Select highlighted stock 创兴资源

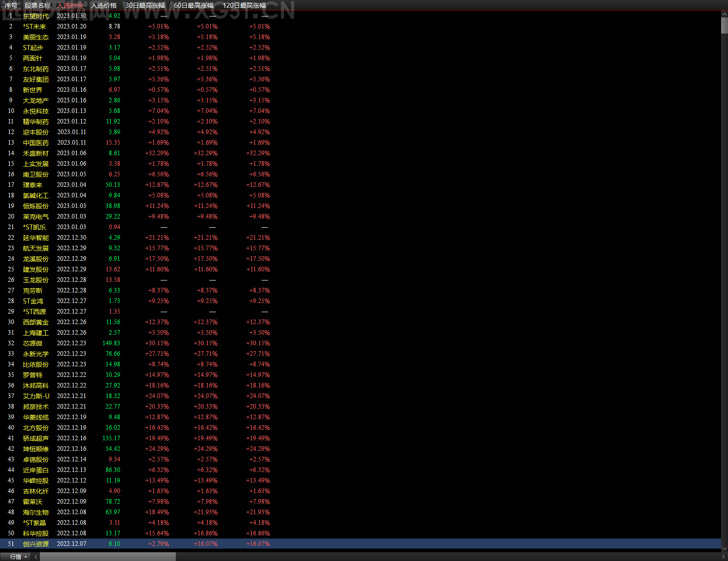click(x=36, y=544)
